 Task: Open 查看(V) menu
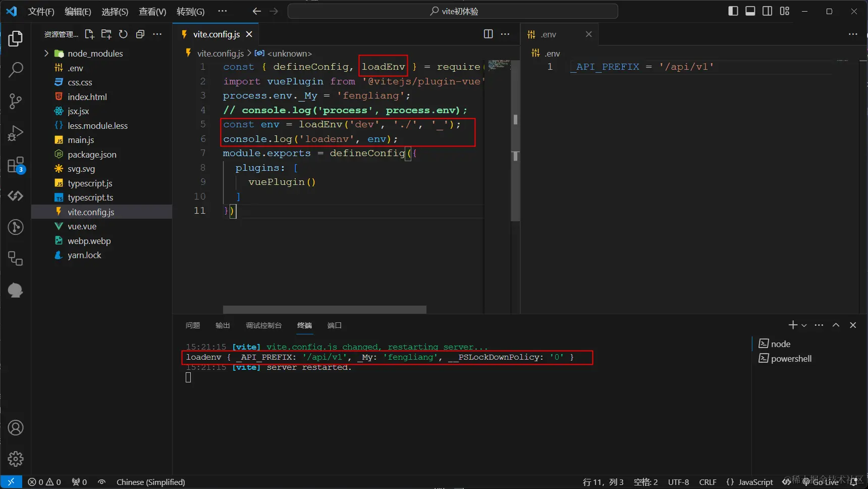tap(152, 11)
